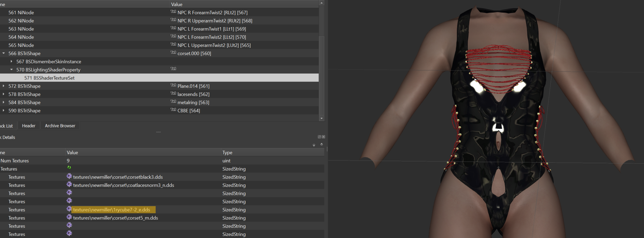Select the 561 NiNode row
Screen dimensions: 644x238
point(159,12)
